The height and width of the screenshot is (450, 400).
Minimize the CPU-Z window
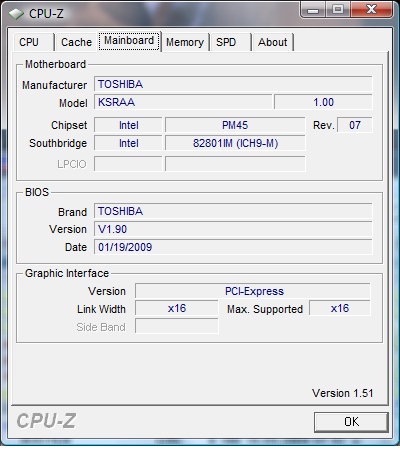[x=313, y=9]
